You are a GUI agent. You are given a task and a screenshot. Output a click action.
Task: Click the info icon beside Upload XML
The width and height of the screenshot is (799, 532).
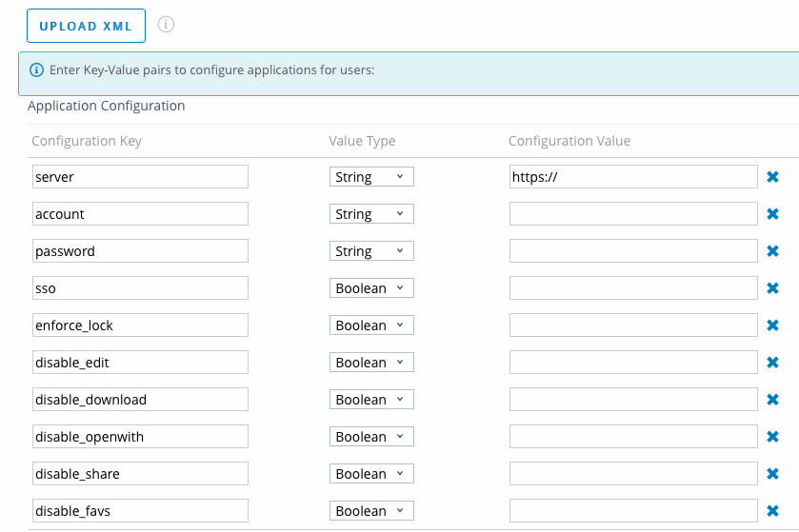point(166,25)
